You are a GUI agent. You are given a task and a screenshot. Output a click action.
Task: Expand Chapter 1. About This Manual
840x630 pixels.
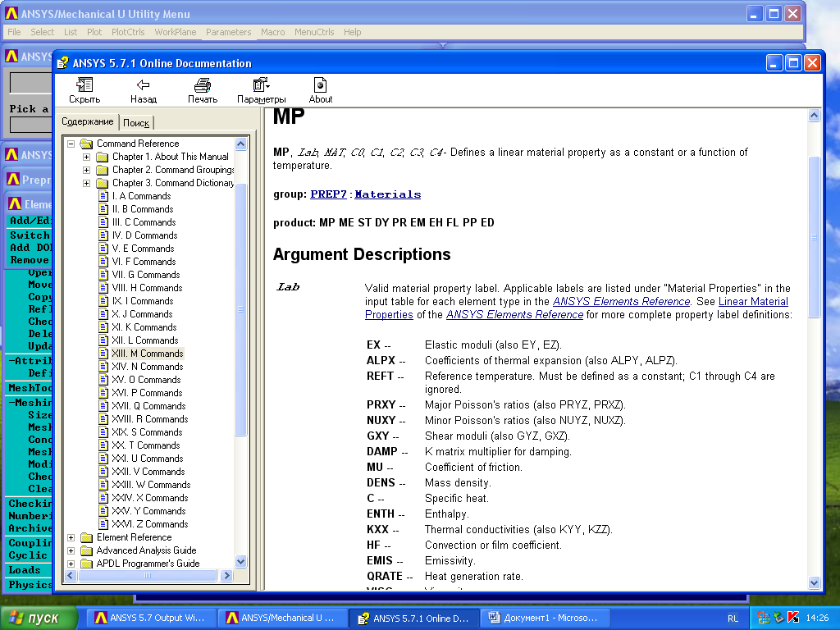86,157
